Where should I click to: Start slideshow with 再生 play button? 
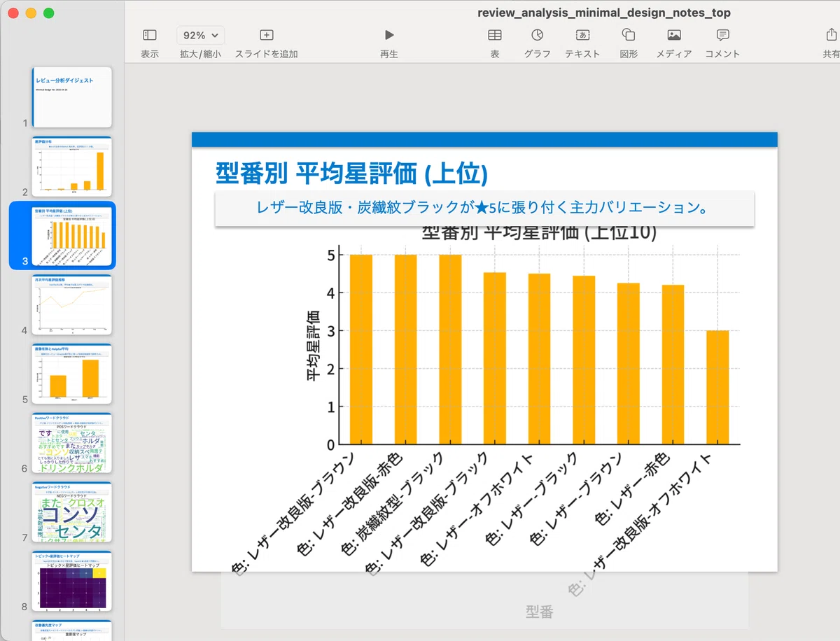pos(389,35)
